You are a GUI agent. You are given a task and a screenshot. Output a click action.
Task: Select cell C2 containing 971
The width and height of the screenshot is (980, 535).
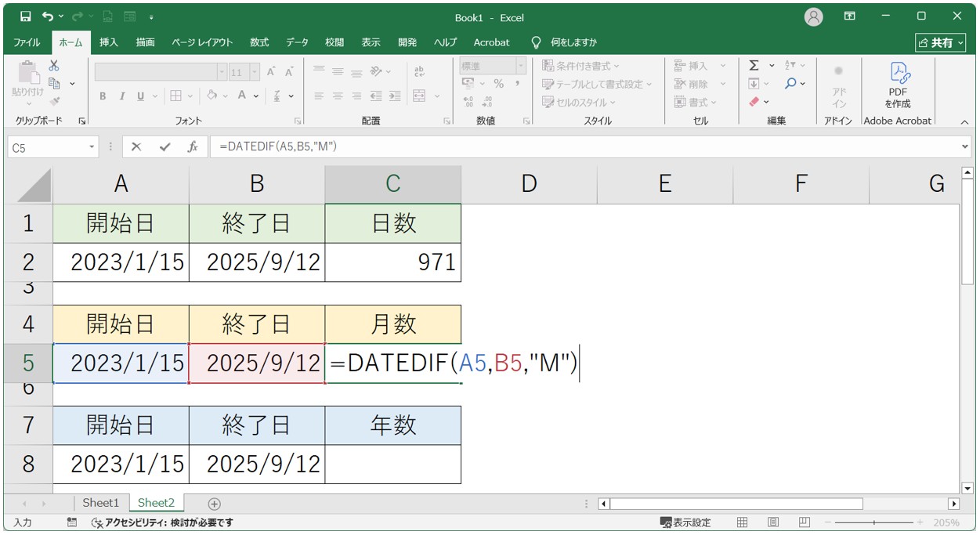393,262
